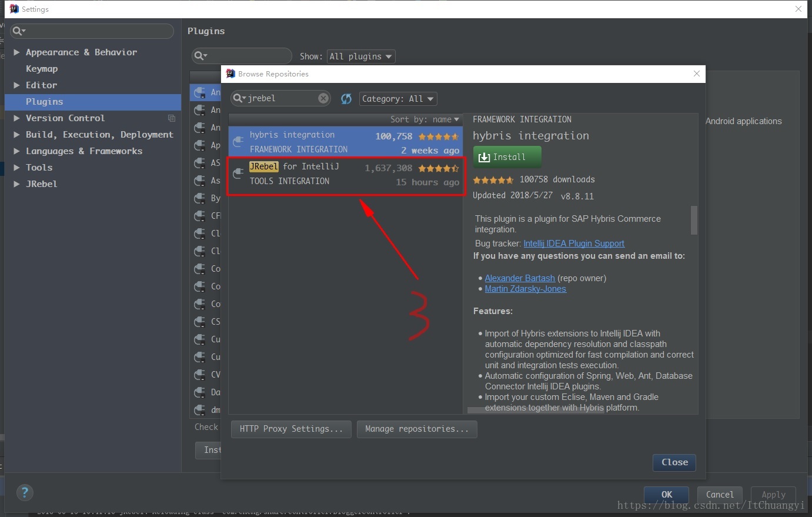
Task: Click the Version Control project-level copy icon
Action: pyautogui.click(x=172, y=118)
